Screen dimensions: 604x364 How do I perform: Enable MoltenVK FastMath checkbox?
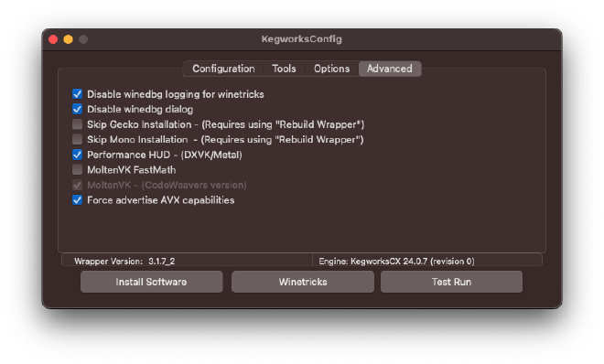[78, 170]
